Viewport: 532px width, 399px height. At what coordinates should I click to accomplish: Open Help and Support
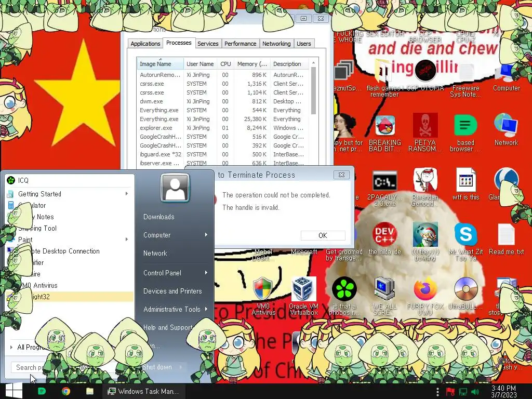pyautogui.click(x=168, y=327)
